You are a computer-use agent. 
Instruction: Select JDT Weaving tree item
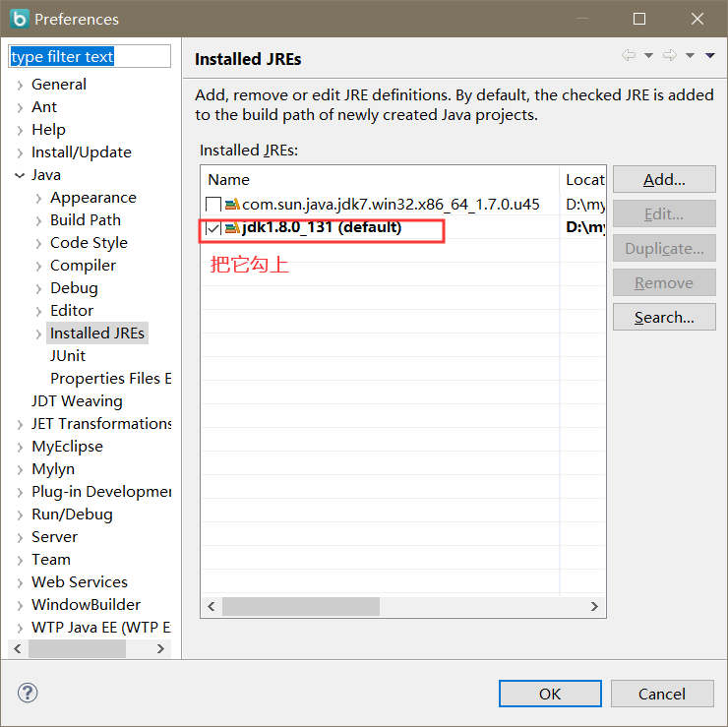tap(77, 400)
